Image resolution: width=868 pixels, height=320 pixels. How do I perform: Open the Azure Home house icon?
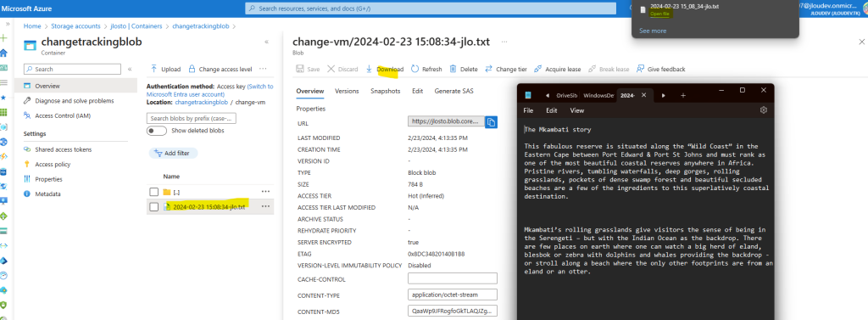(4, 53)
